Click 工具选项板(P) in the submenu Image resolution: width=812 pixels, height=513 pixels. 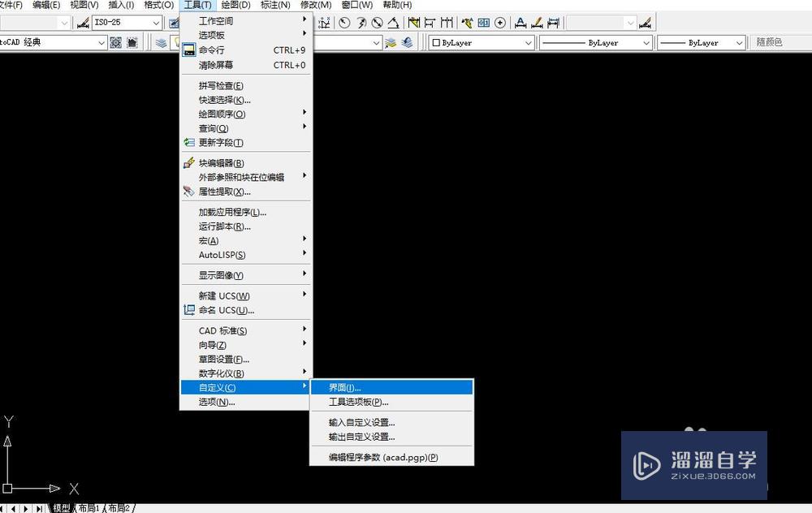click(x=358, y=402)
